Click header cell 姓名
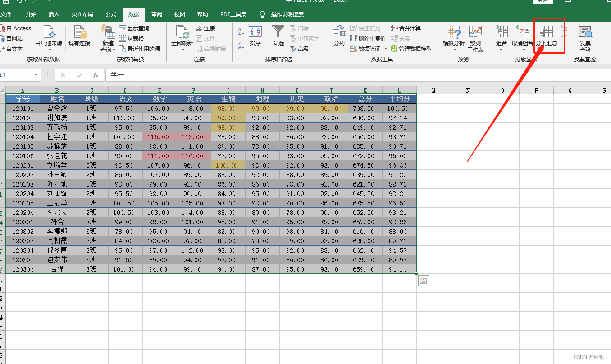The image size is (611, 364). click(x=57, y=99)
